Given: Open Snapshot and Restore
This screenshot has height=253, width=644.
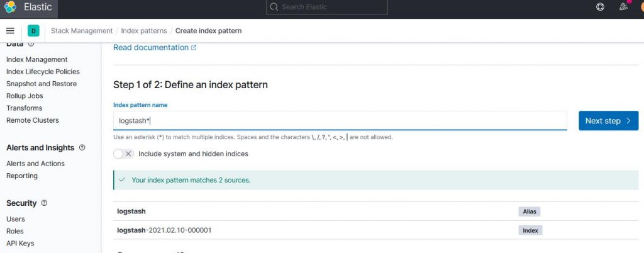Looking at the screenshot, I should (x=42, y=84).
